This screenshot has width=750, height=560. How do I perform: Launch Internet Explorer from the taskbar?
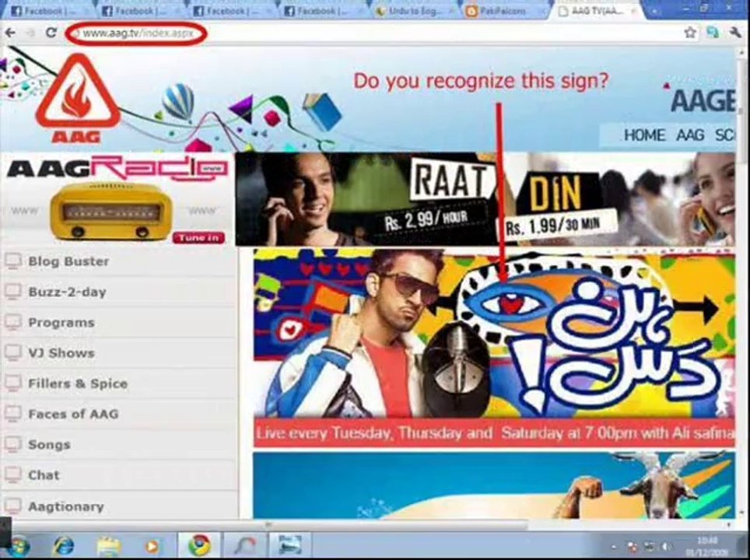coord(64,546)
